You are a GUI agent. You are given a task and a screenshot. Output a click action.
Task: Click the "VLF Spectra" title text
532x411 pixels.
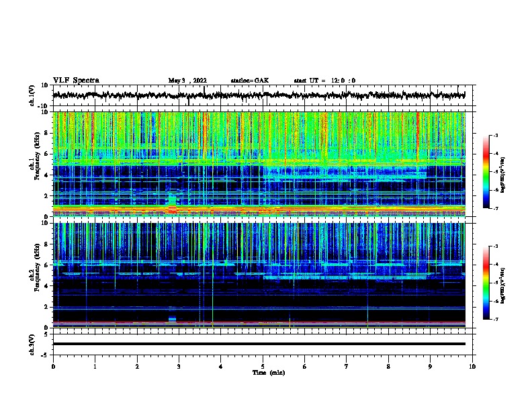point(76,81)
